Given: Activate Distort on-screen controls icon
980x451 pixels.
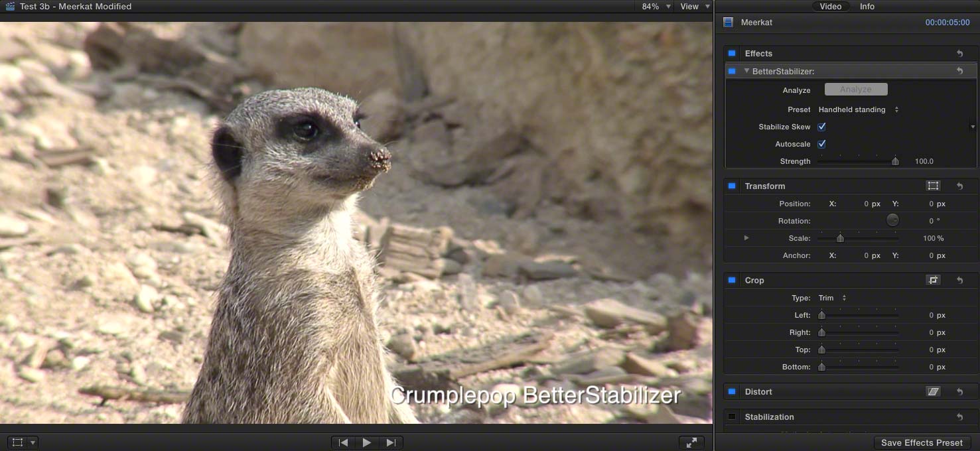Looking at the screenshot, I should [933, 392].
